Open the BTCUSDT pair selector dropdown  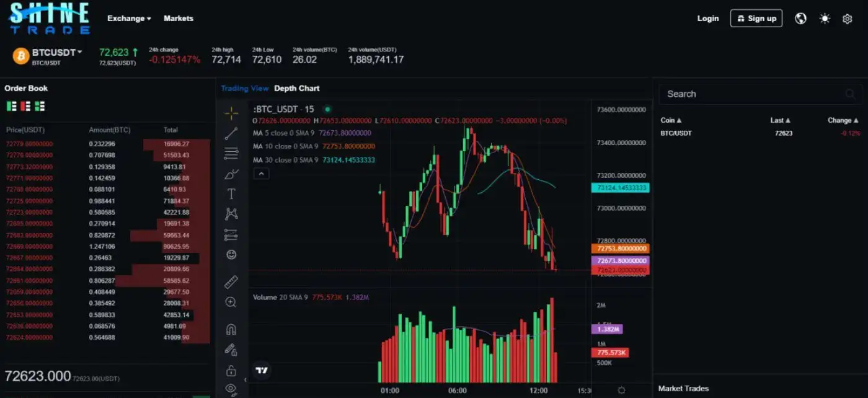(x=57, y=53)
